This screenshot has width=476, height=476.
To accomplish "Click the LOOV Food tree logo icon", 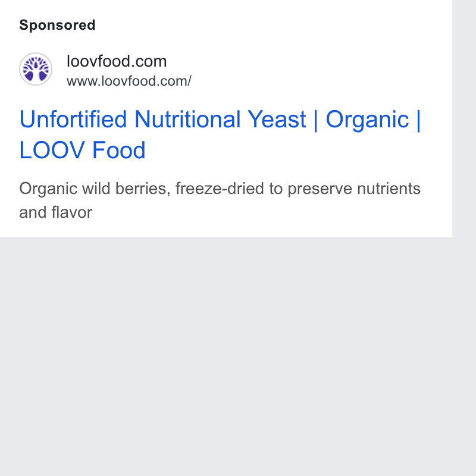I will pos(36,69).
